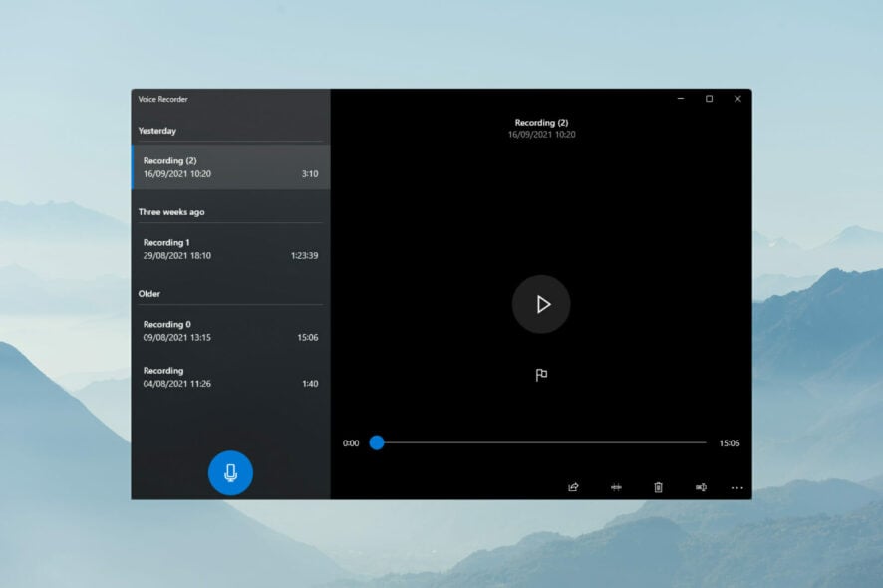Maximize the Voice Recorder window
This screenshot has width=883, height=588.
[x=709, y=99]
